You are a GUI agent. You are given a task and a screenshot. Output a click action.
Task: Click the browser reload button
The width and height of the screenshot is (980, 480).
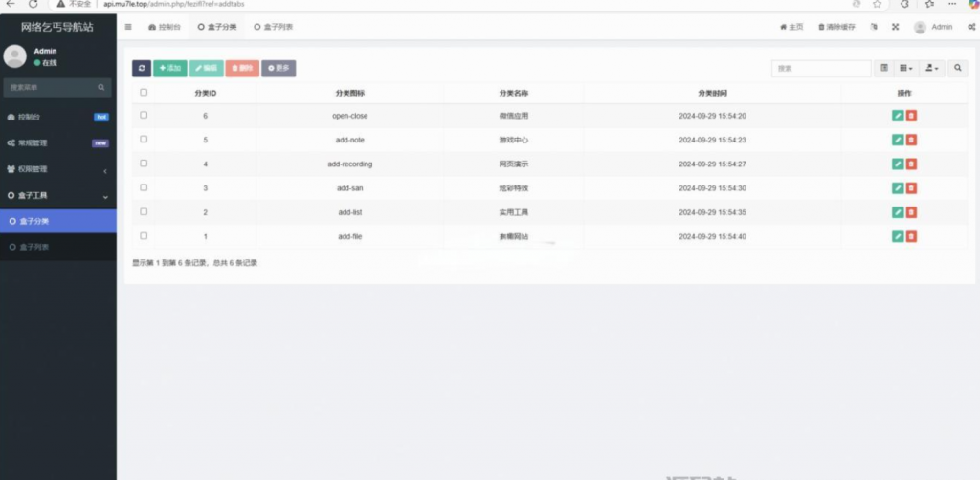pos(33,4)
